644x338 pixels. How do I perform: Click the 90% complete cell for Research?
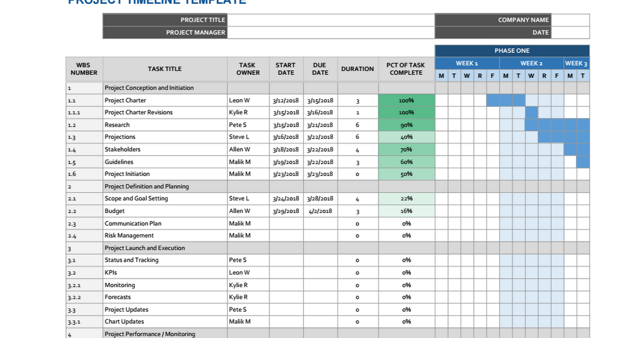pos(406,125)
